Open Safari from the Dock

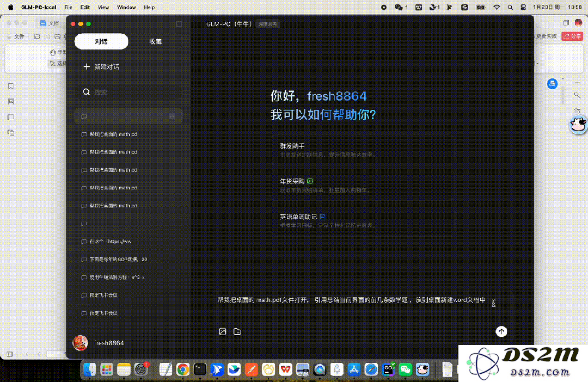pos(371,369)
